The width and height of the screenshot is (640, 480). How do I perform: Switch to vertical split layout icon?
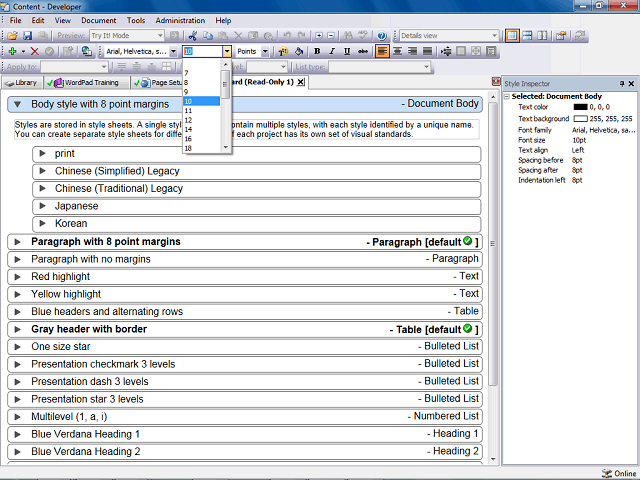[x=542, y=36]
